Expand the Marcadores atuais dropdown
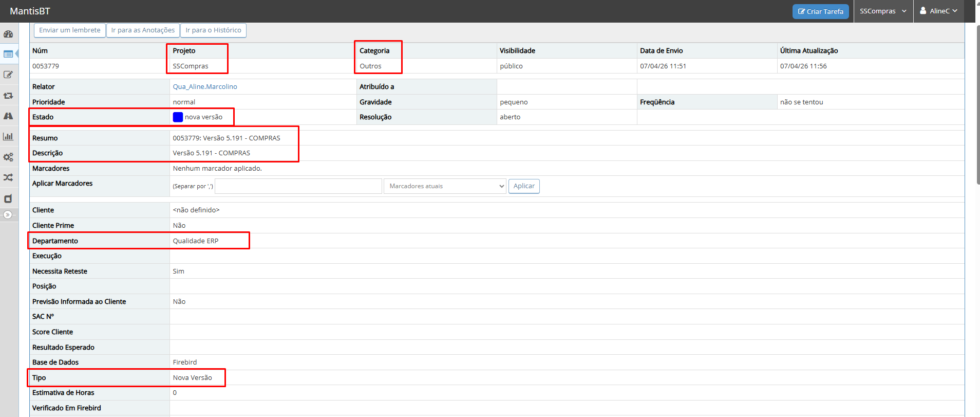The height and width of the screenshot is (417, 980). (444, 186)
